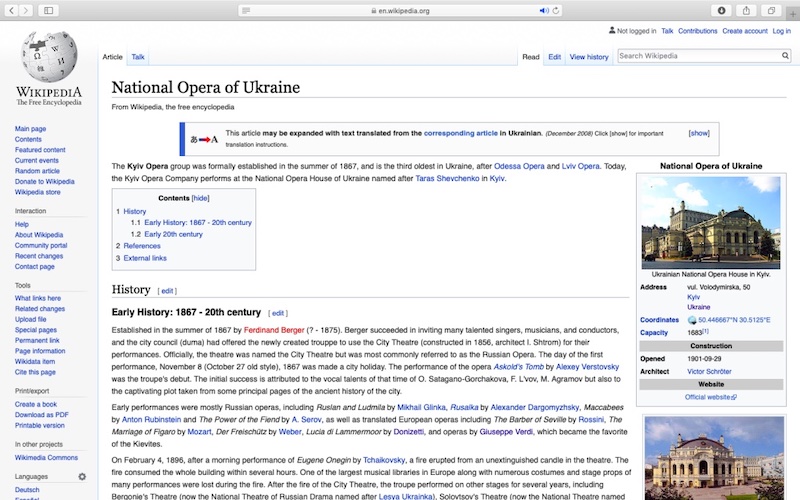This screenshot has width=800, height=500.
Task: Switch to the Talk tab
Action: coord(138,57)
